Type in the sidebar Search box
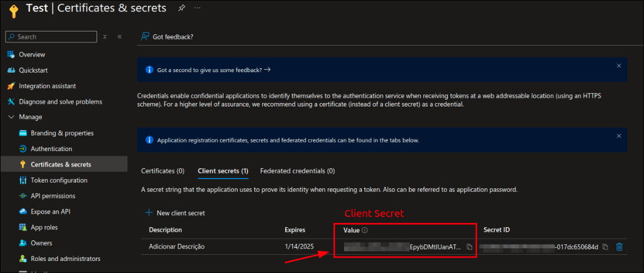The height and width of the screenshot is (273, 644). point(54,37)
